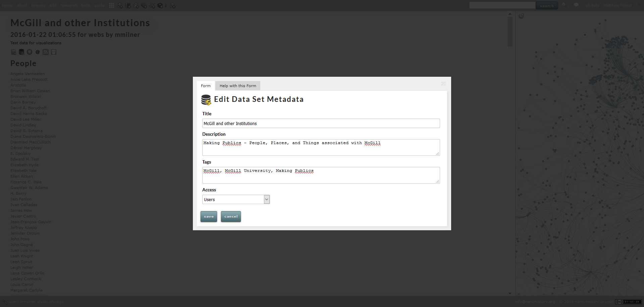Screen dimensions: 644x307
Task: Open the Angela Vanhaelen person link
Action: (x=28, y=74)
